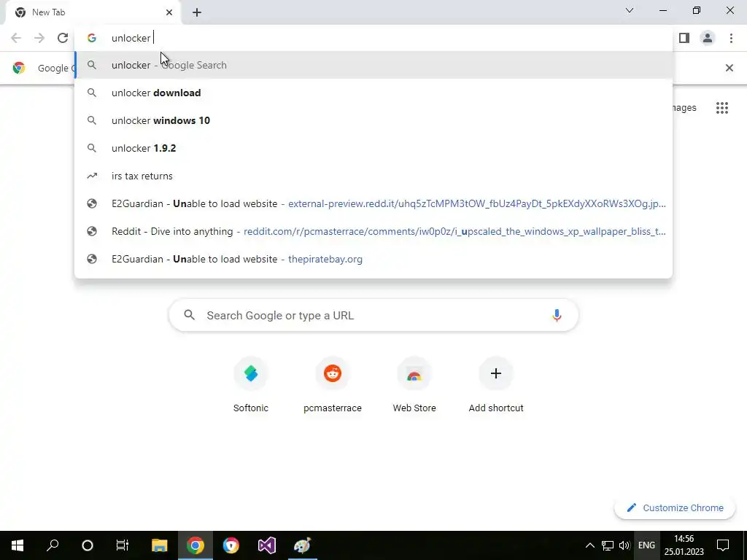This screenshot has height=560, width=747.
Task: Open the Paint palette taskbar icon
Action: (303, 545)
